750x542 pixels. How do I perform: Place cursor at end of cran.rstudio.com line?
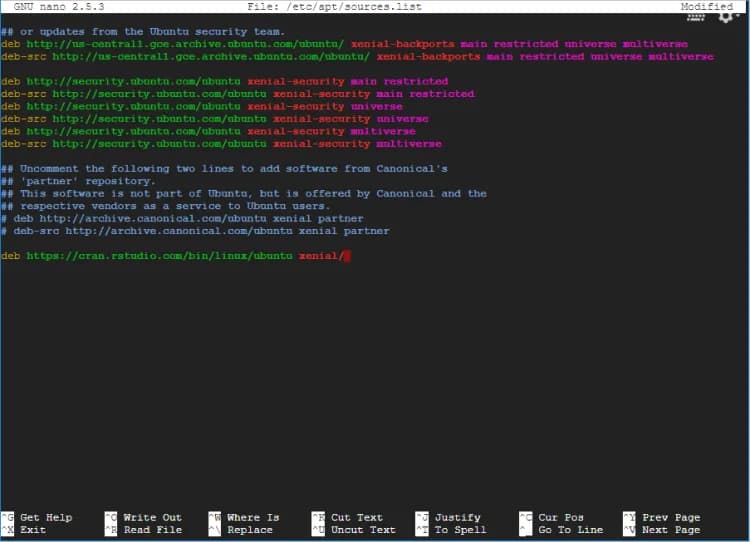[346, 256]
